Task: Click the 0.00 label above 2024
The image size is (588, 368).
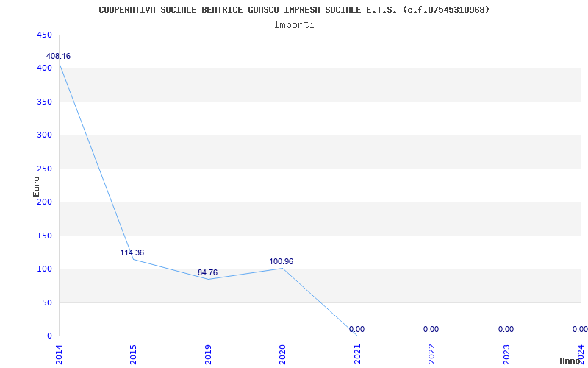Action: pos(580,329)
